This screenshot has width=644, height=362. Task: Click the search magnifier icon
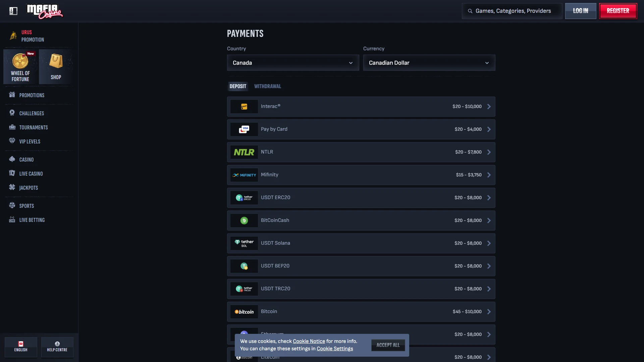(x=470, y=11)
